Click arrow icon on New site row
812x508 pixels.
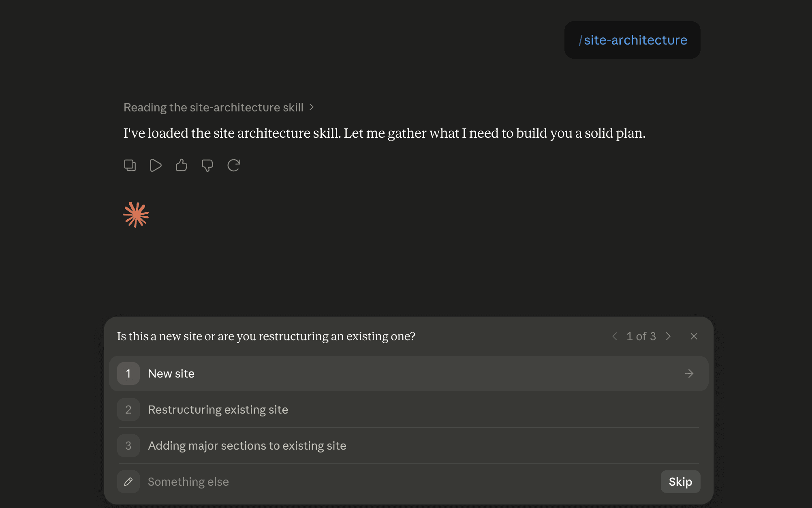click(689, 374)
